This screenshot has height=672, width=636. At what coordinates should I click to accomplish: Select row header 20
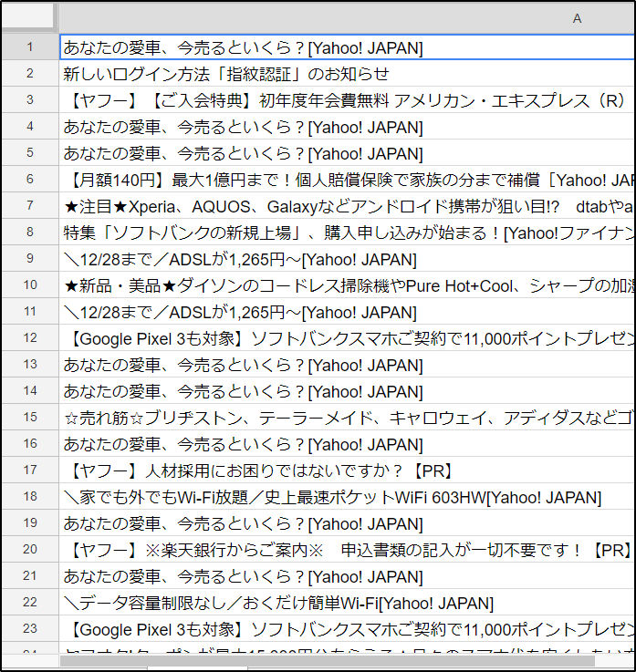pyautogui.click(x=30, y=549)
